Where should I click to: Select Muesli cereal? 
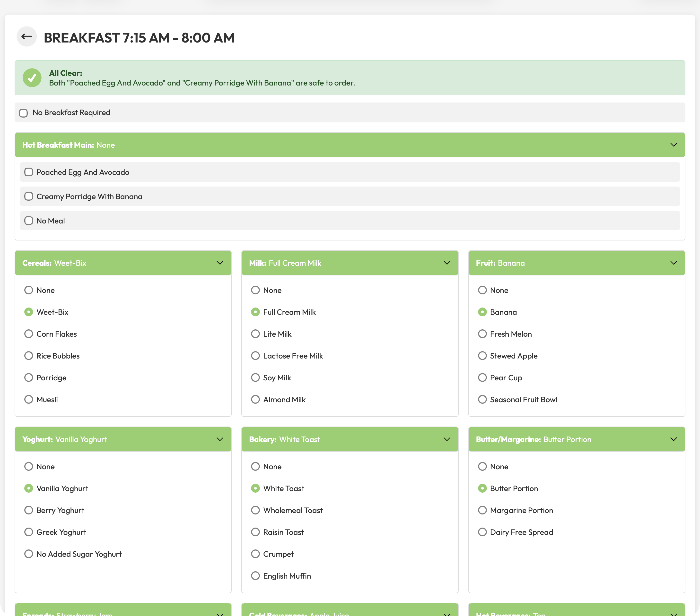(x=29, y=400)
